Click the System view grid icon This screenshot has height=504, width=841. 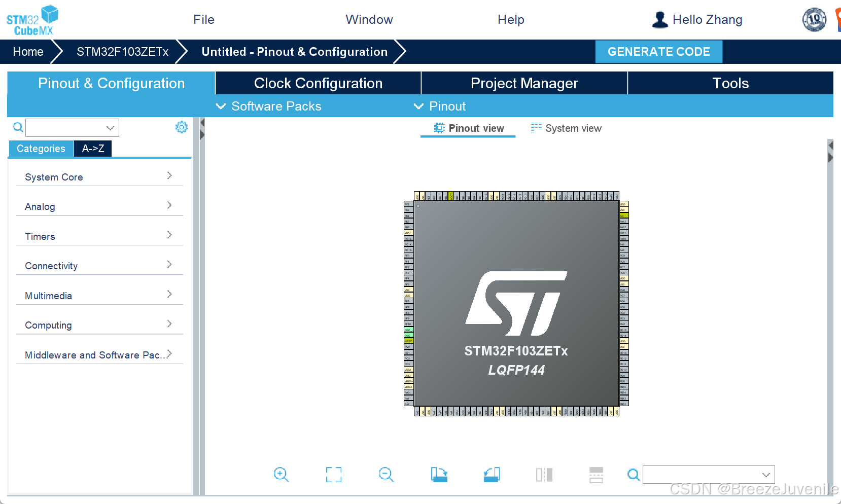click(536, 128)
